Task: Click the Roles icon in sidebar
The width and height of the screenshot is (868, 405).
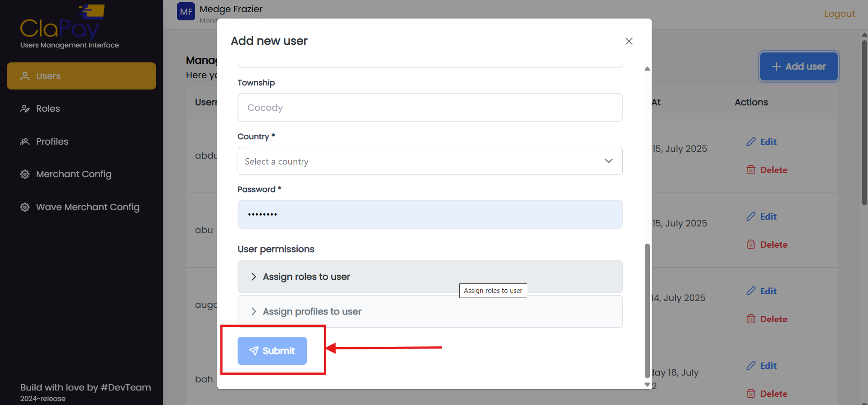Action: click(25, 109)
